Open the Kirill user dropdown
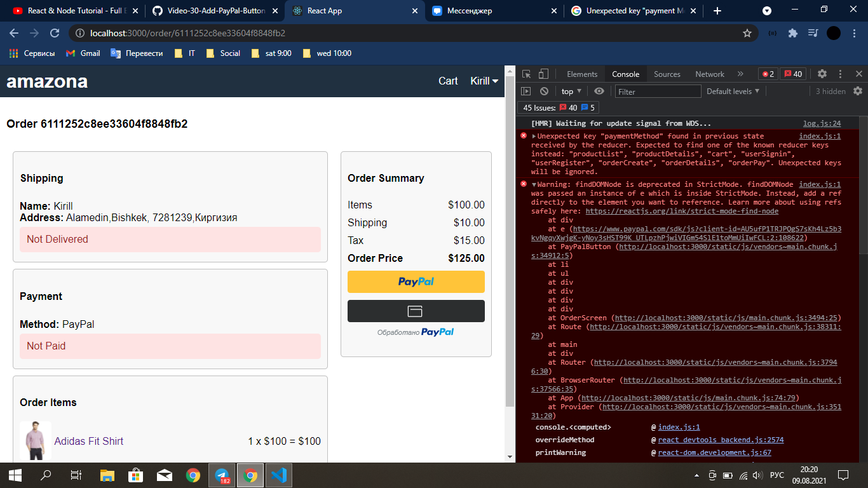This screenshot has width=868, height=488. (484, 81)
